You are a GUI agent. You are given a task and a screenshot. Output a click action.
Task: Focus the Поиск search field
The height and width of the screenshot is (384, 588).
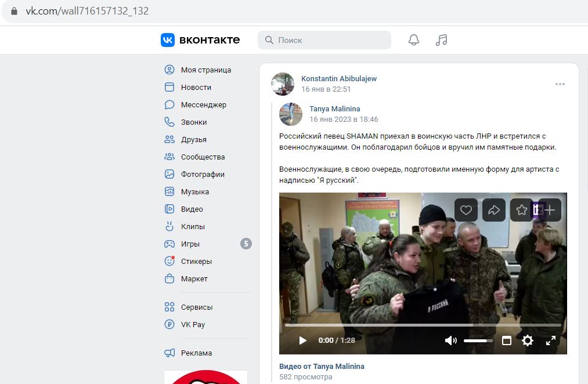(324, 39)
